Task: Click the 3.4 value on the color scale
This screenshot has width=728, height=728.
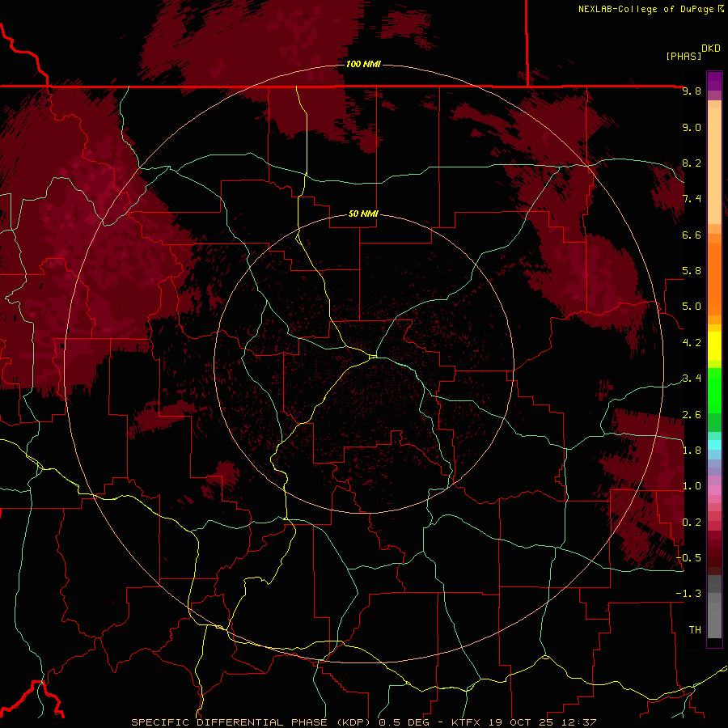Action: 692,379
